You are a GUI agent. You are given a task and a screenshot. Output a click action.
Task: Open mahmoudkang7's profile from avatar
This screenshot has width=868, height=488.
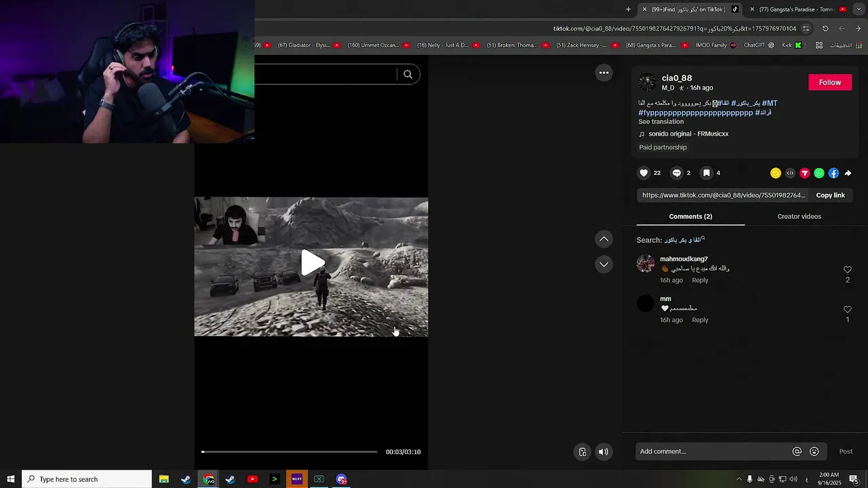point(646,264)
